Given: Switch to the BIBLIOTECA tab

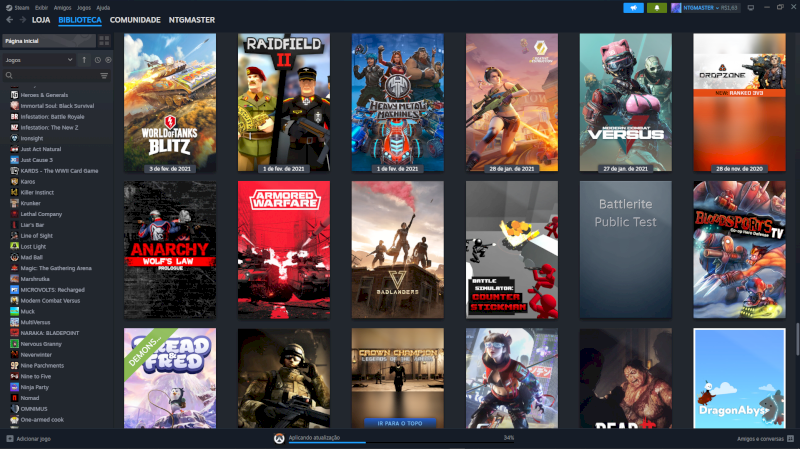Looking at the screenshot, I should coord(80,20).
